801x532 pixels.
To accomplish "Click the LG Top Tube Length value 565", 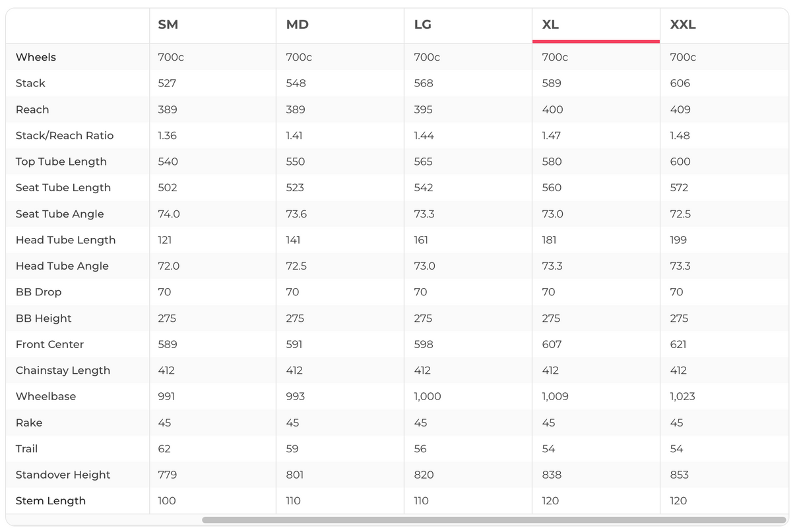I will [x=424, y=162].
